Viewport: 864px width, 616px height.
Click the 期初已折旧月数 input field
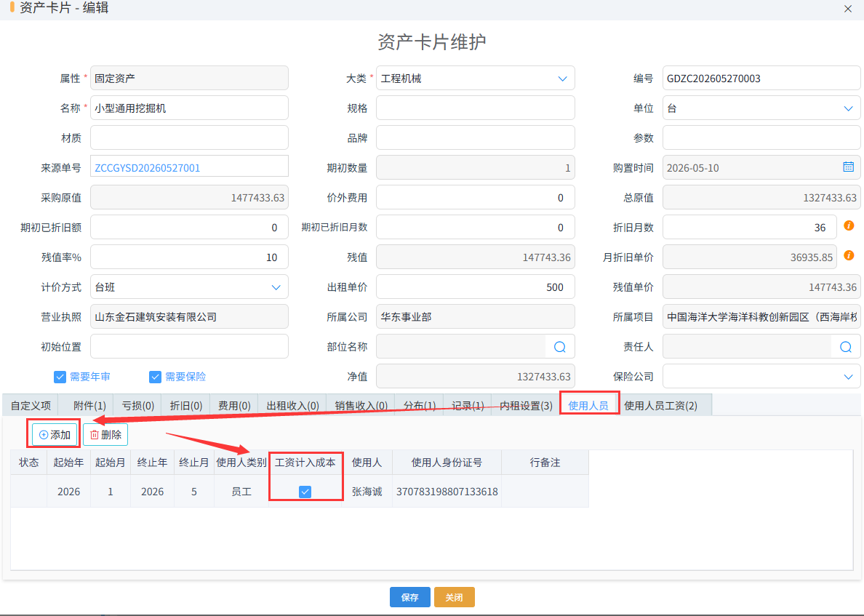pos(476,227)
